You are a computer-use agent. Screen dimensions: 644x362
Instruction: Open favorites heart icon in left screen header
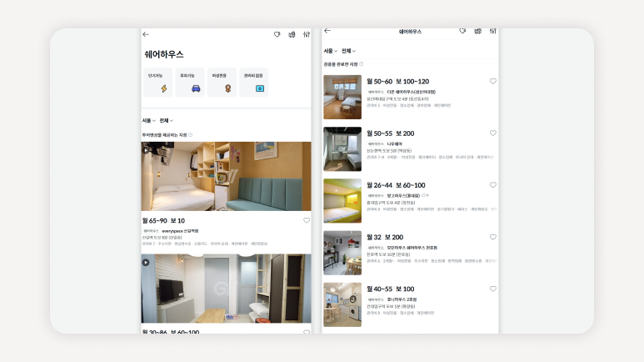click(x=277, y=34)
